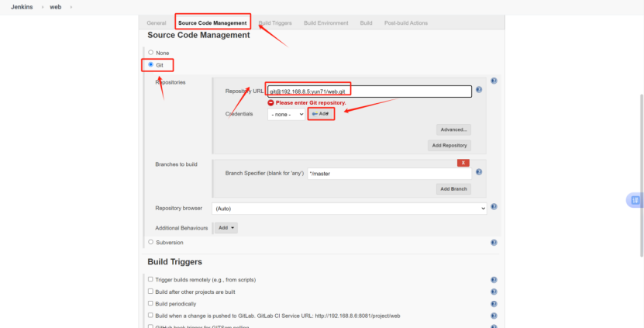Show help for the Repository URL field

click(479, 90)
